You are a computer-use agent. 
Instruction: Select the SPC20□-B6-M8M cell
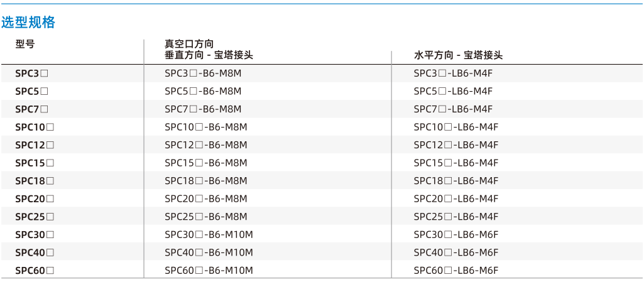206,199
